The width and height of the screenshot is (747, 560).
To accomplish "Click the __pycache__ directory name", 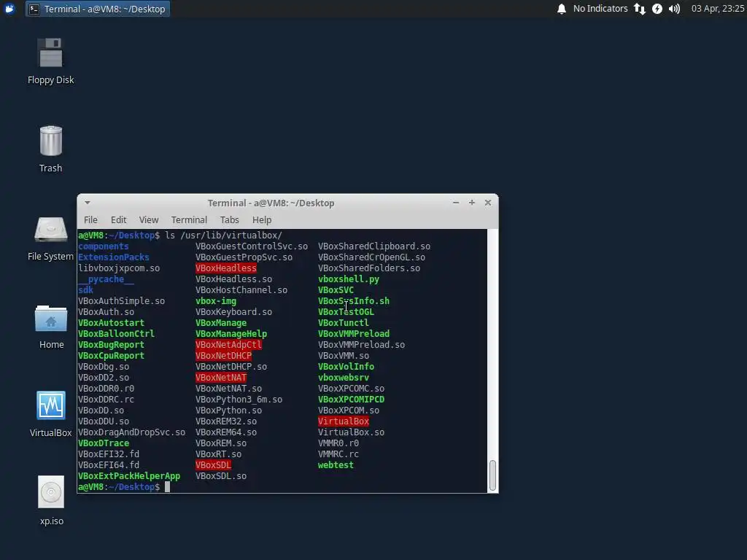I will pyautogui.click(x=106, y=279).
